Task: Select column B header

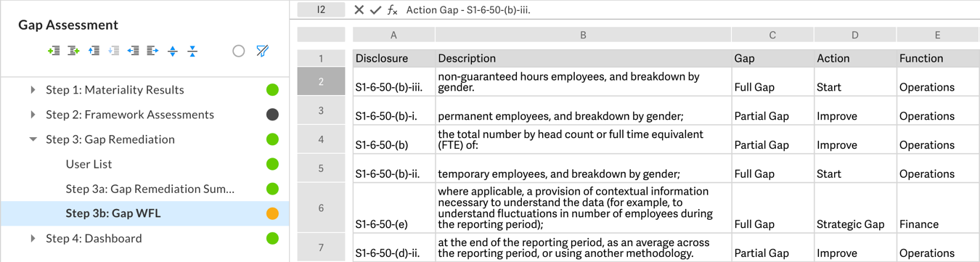Action: click(583, 35)
